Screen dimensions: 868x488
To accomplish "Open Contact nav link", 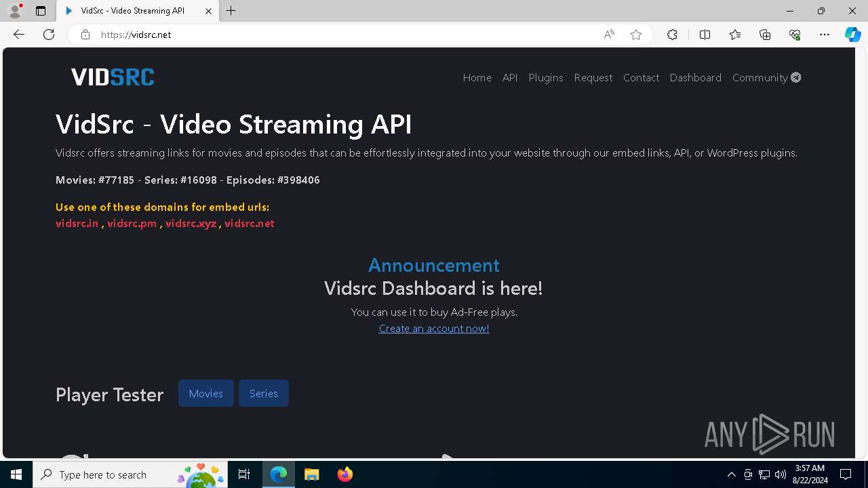I will tap(642, 77).
